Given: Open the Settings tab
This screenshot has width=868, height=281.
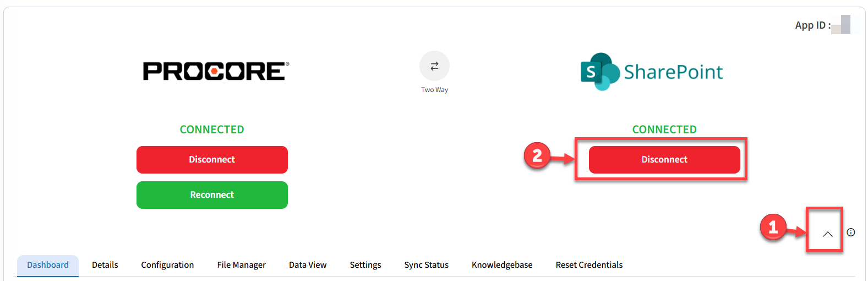Looking at the screenshot, I should (x=365, y=265).
